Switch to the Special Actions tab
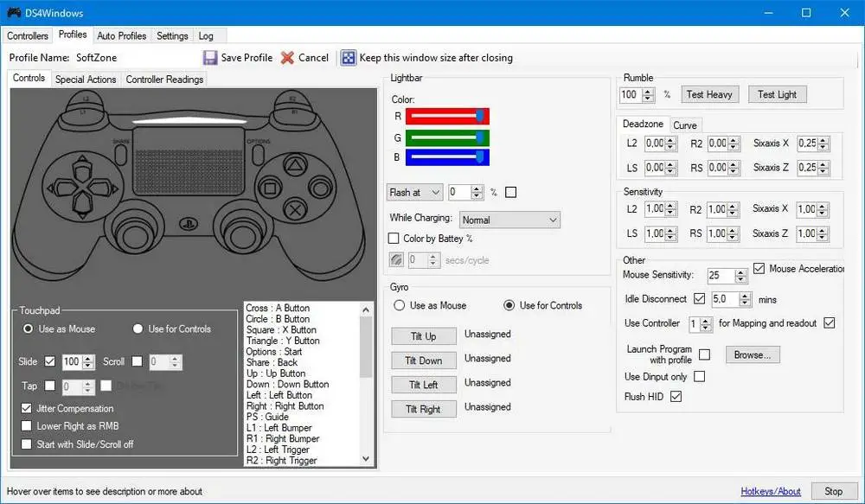This screenshot has height=504, width=865. (86, 80)
